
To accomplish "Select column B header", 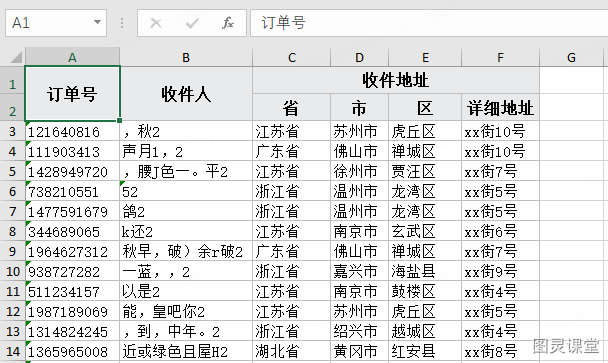I will 186,57.
